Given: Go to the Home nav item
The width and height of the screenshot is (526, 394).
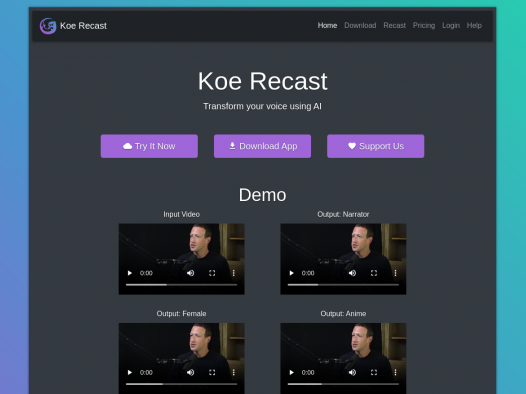Looking at the screenshot, I should [327, 25].
